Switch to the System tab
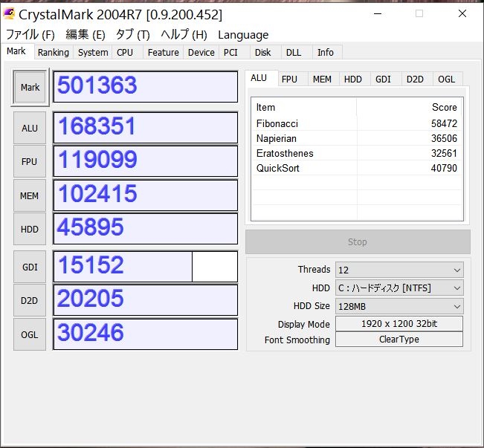 (93, 53)
